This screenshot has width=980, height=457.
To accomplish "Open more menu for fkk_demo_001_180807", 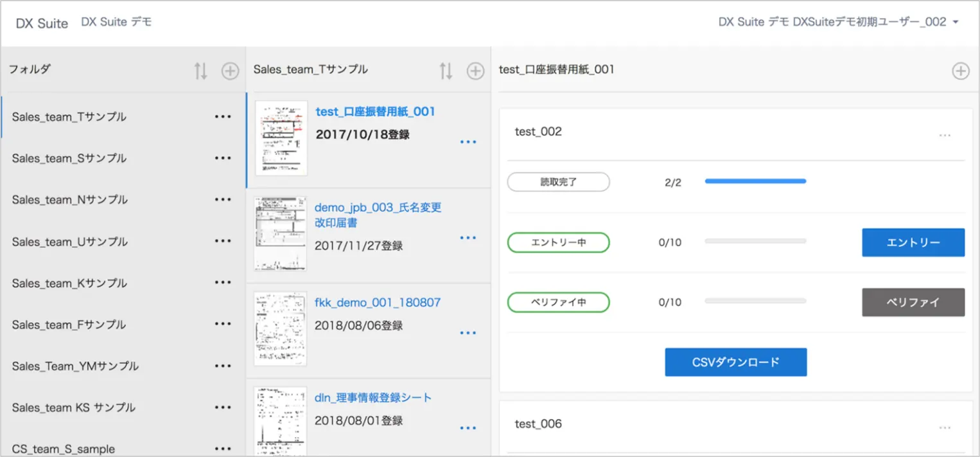I will coord(468,333).
